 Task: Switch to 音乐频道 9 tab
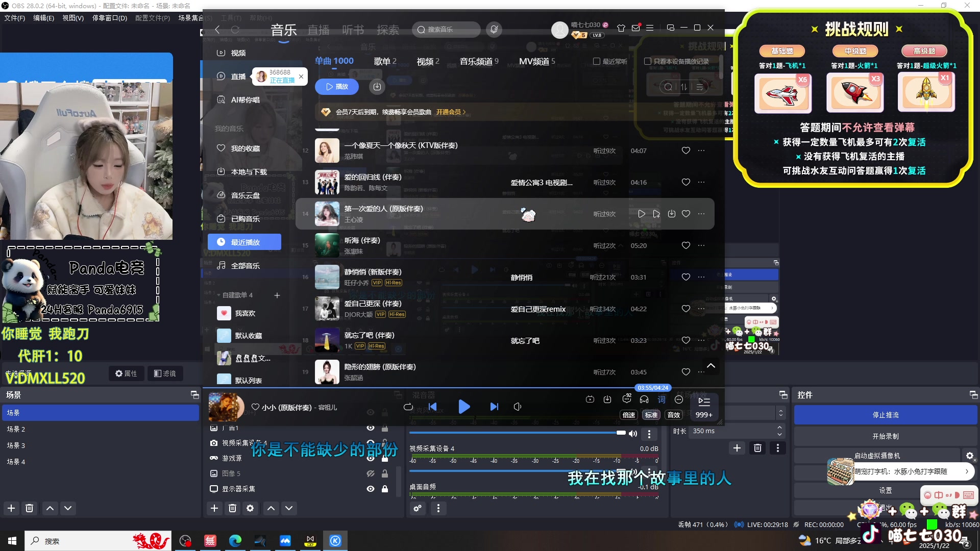[x=479, y=61]
